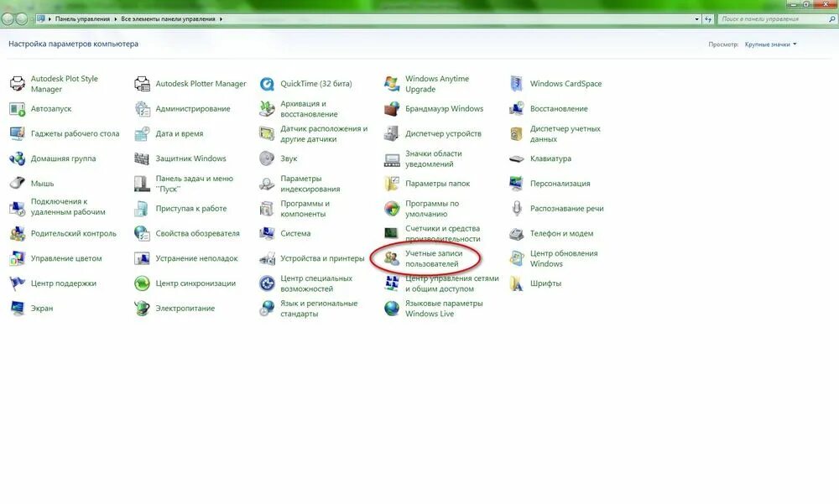Click the Звук speaker icon
The width and height of the screenshot is (839, 504).
tap(267, 158)
